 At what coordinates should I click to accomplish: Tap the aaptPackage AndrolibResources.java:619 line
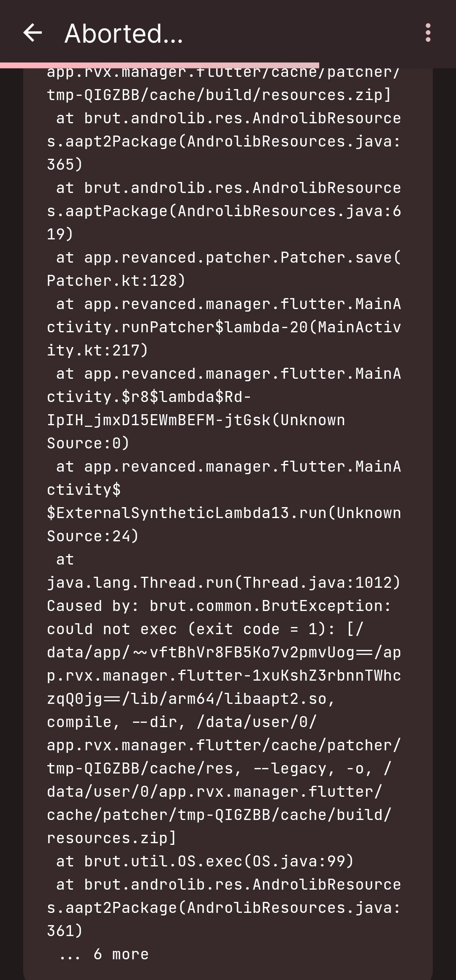click(x=224, y=210)
